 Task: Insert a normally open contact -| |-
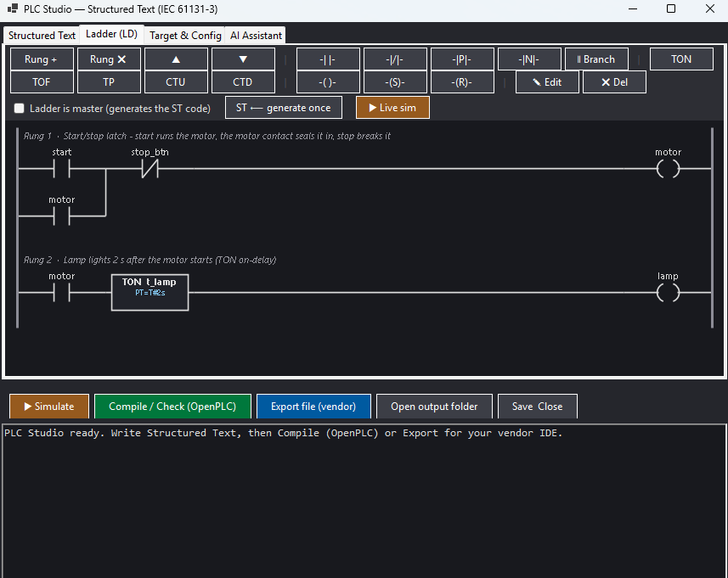pyautogui.click(x=328, y=59)
